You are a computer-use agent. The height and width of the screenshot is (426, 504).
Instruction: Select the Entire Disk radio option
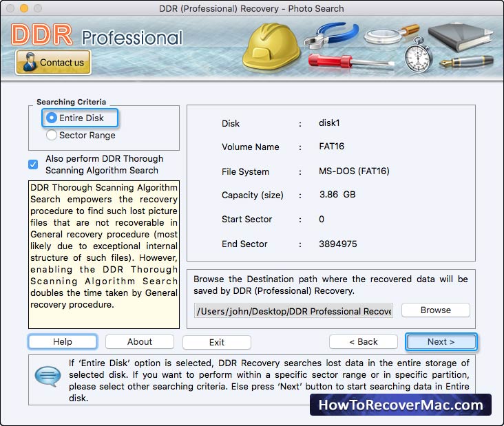coord(80,118)
